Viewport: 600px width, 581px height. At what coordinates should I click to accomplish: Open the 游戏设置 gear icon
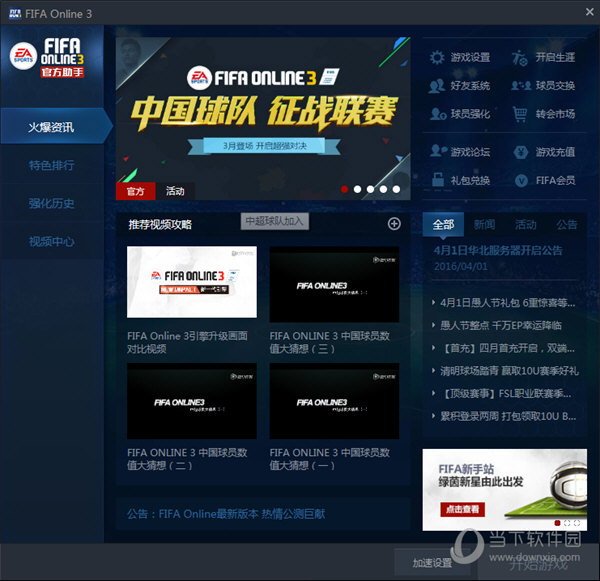coord(437,58)
